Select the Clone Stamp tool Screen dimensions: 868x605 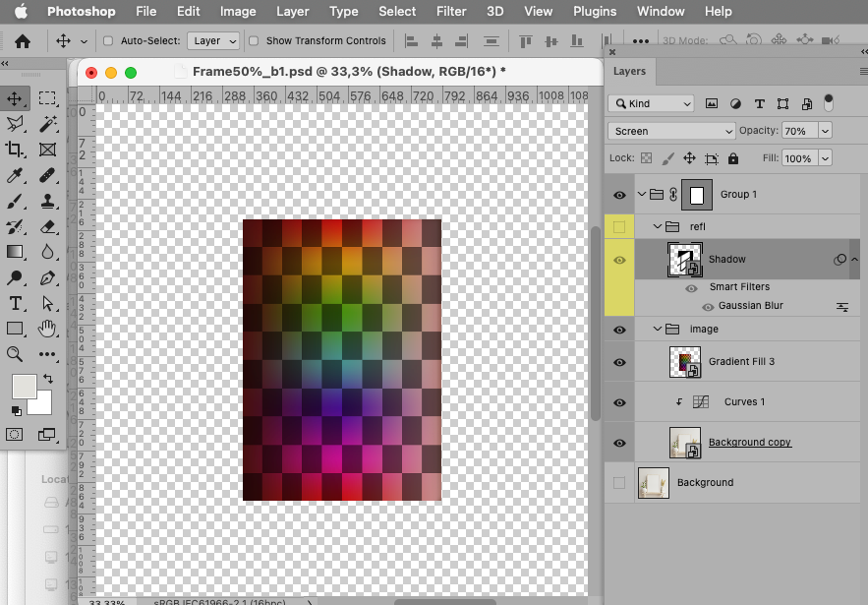click(x=46, y=202)
